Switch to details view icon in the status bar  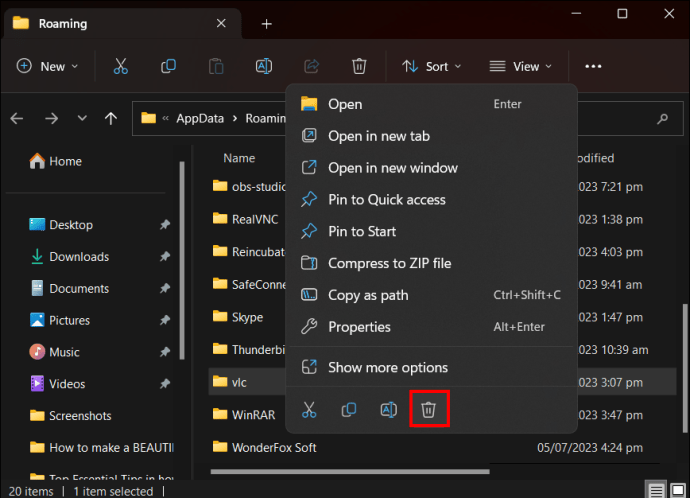point(656,491)
